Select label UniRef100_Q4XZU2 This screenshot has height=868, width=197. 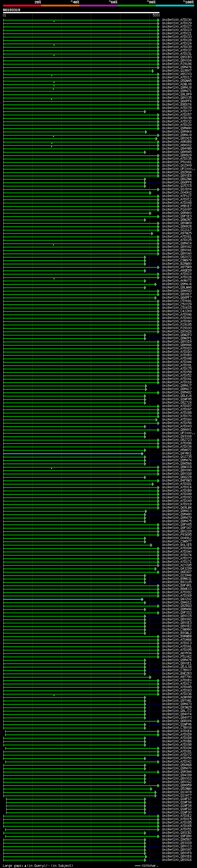pyautogui.click(x=177, y=599)
